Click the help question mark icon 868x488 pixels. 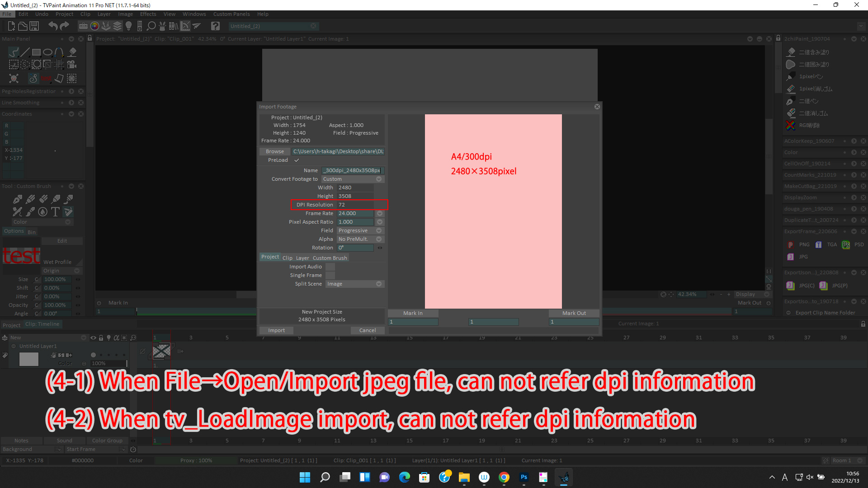tap(216, 26)
